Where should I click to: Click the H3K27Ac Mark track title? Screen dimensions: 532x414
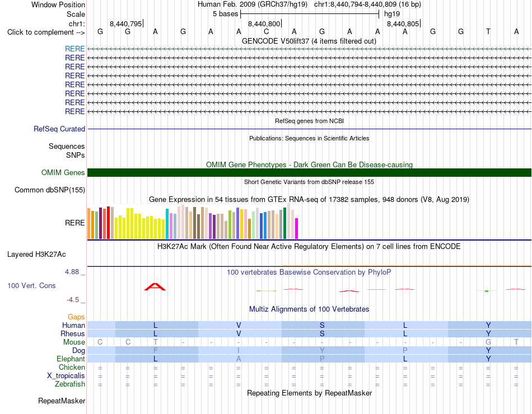click(x=309, y=246)
